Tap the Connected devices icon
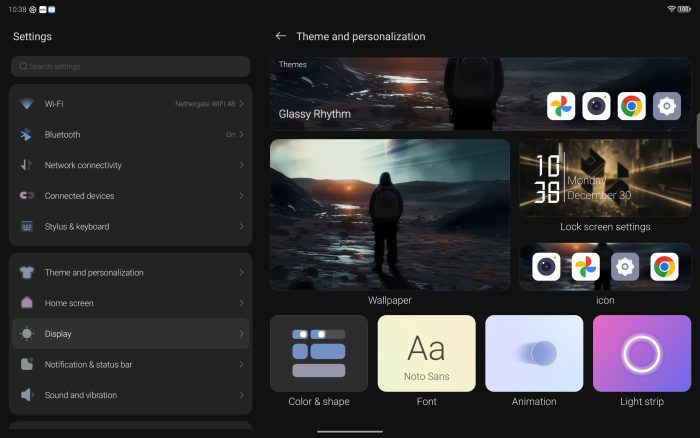The image size is (700, 438). tap(27, 196)
